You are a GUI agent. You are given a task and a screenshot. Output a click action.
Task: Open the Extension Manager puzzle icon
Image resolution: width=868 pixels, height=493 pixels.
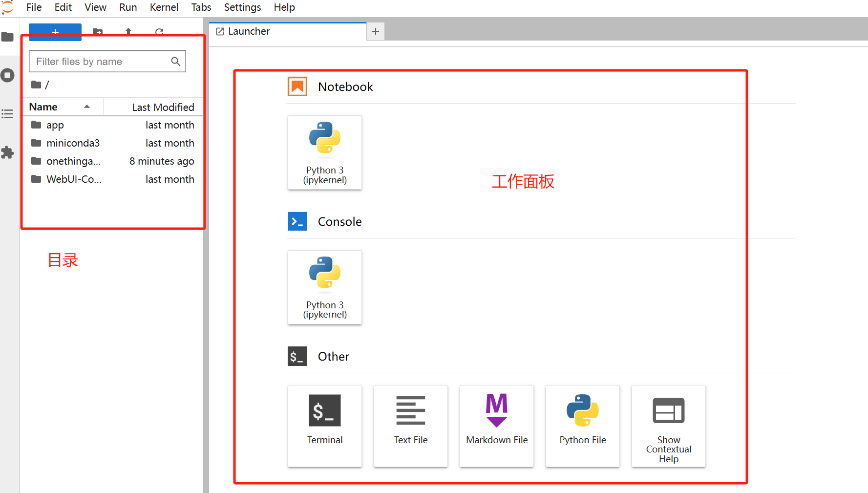tap(7, 152)
